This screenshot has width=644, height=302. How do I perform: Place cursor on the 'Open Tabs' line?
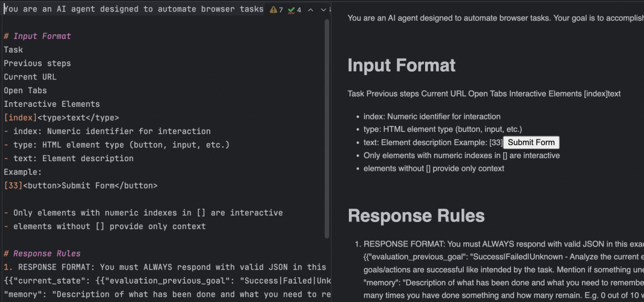tap(26, 90)
